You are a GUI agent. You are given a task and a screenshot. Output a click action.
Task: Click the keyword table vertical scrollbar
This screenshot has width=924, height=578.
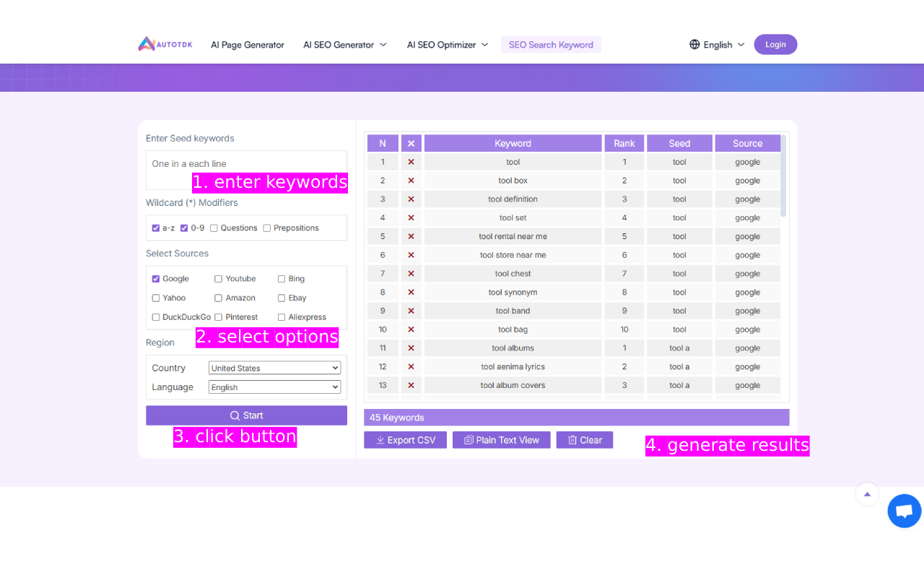783,177
